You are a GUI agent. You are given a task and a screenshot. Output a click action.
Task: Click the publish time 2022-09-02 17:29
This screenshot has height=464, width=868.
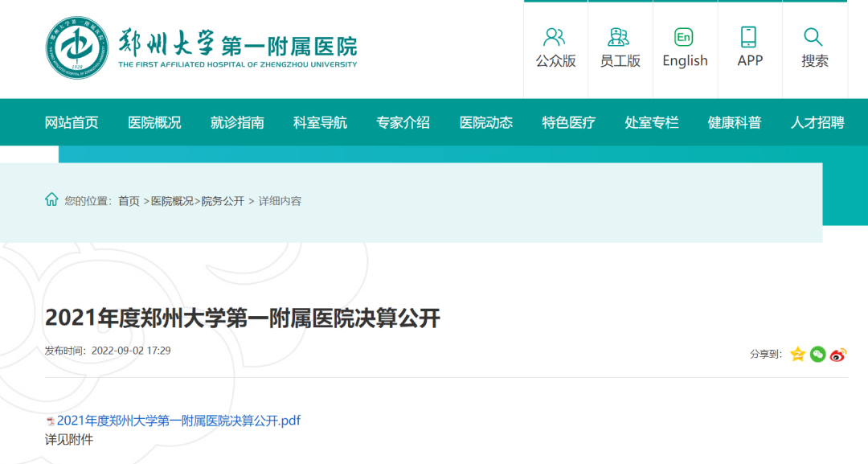pos(131,351)
